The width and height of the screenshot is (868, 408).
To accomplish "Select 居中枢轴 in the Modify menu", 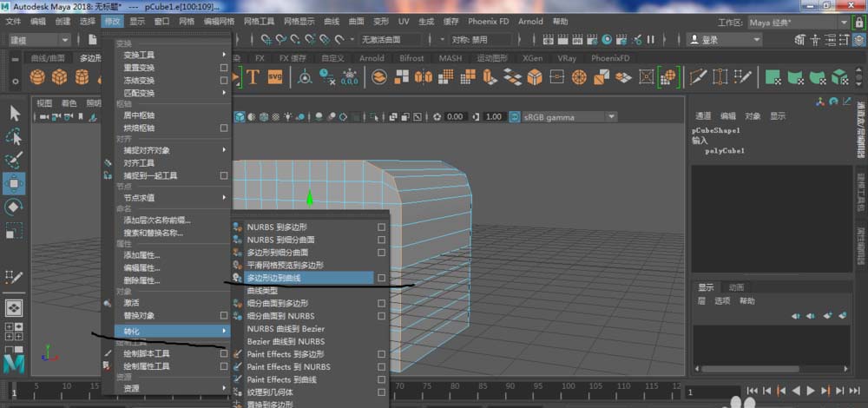I will point(140,115).
